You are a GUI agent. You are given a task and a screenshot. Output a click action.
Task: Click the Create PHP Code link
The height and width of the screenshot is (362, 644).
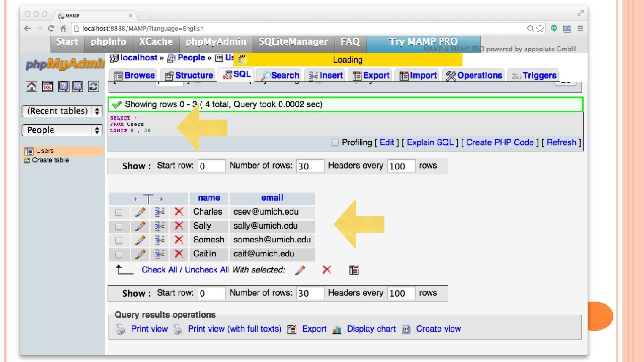pos(500,142)
